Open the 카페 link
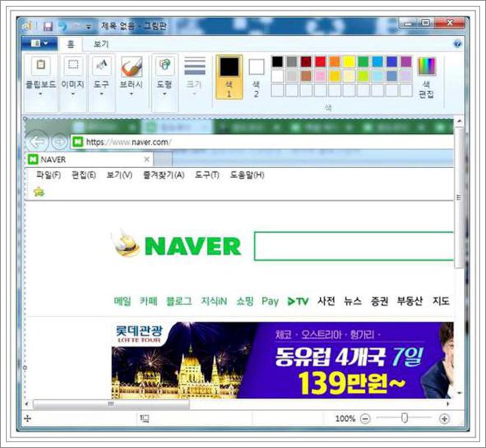486x448 pixels. pos(149,301)
